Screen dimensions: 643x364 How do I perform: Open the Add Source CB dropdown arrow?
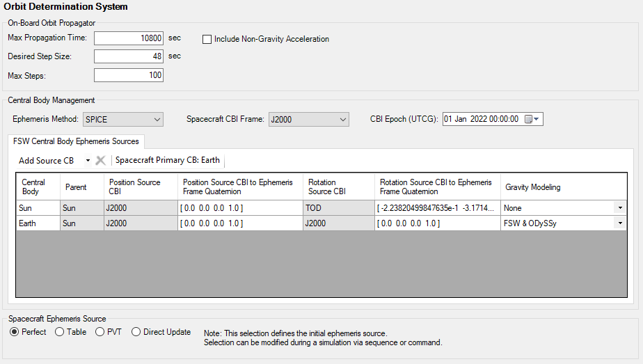click(88, 161)
